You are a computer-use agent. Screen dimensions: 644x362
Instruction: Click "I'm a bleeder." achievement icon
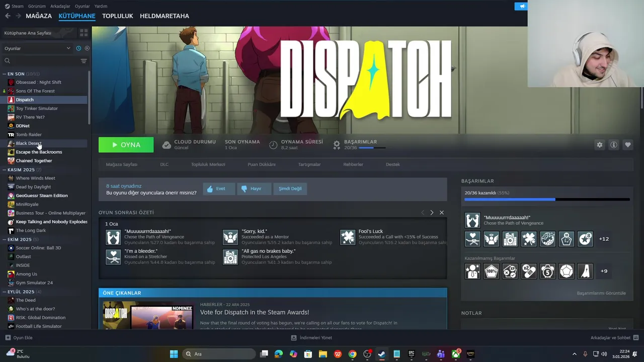coord(113,256)
